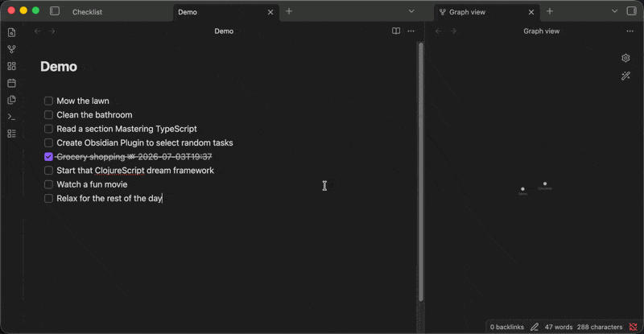The height and width of the screenshot is (334, 644).
Task: Add new tab in left tab group
Action: click(289, 11)
